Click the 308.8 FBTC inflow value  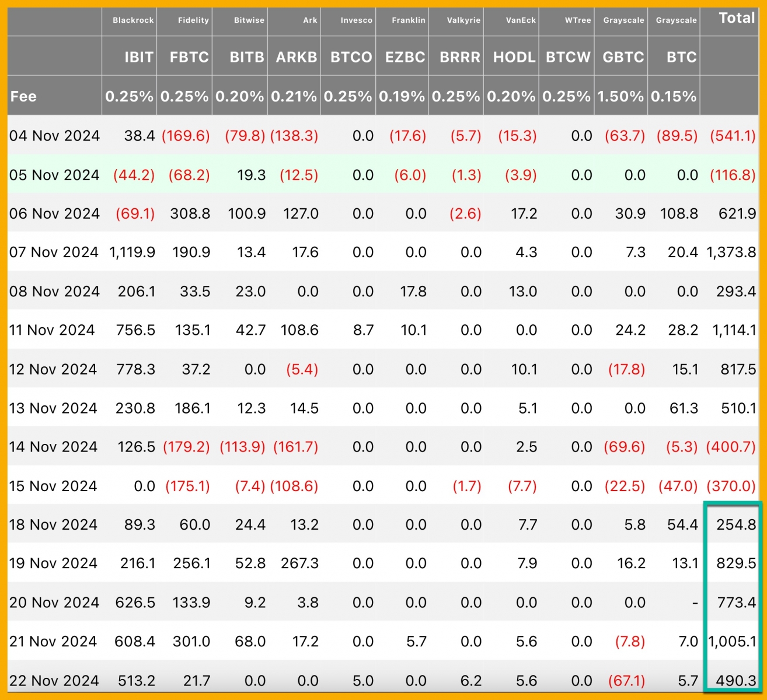point(190,213)
